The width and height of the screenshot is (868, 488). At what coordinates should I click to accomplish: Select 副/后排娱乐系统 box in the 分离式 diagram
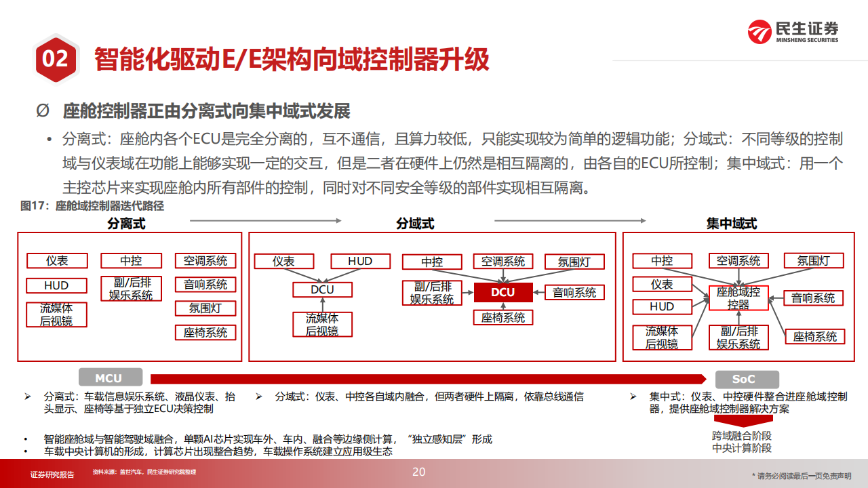click(x=132, y=289)
